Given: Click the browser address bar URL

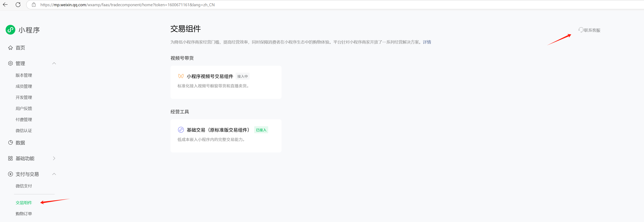Looking at the screenshot, I should pos(127,5).
